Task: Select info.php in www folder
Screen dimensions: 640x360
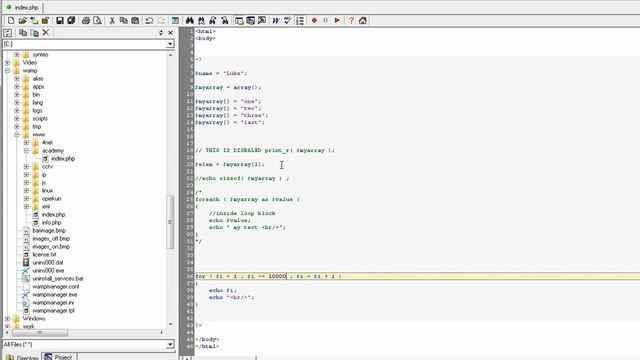Action: (51, 222)
